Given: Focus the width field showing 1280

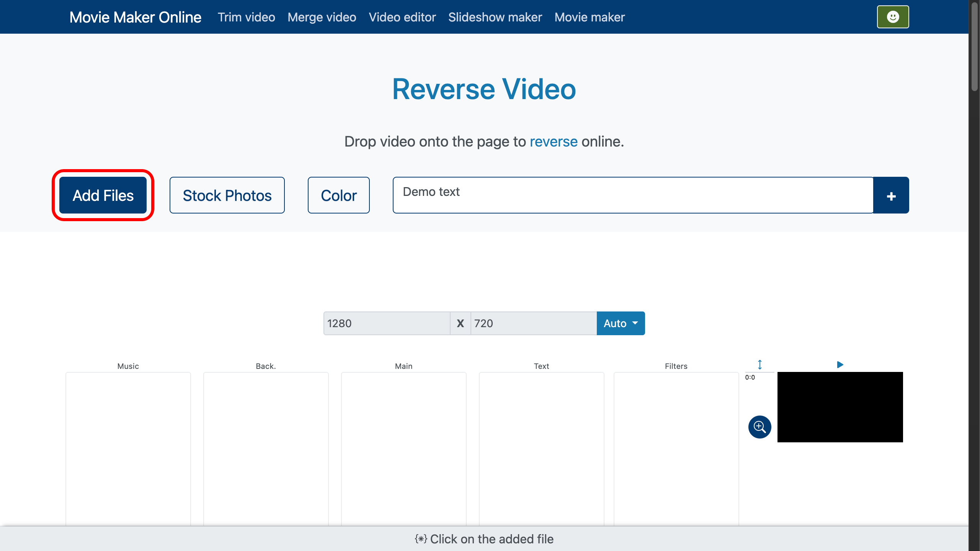Looking at the screenshot, I should tap(387, 323).
